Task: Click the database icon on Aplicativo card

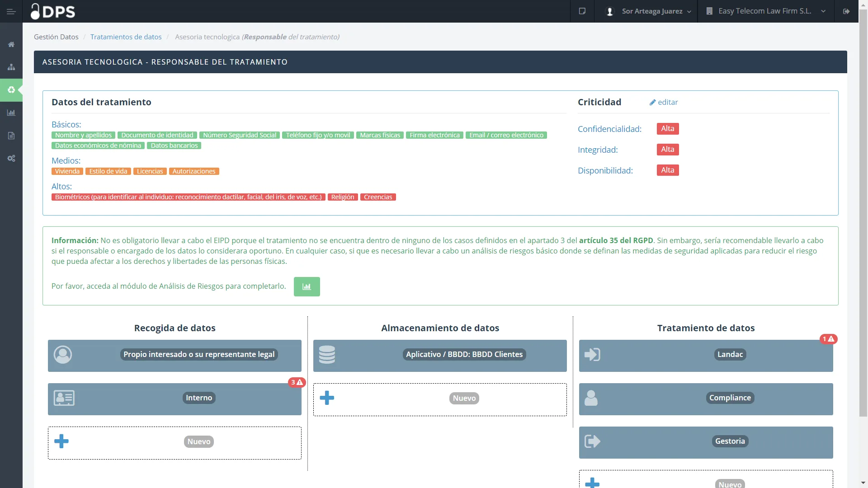Action: [x=327, y=355]
